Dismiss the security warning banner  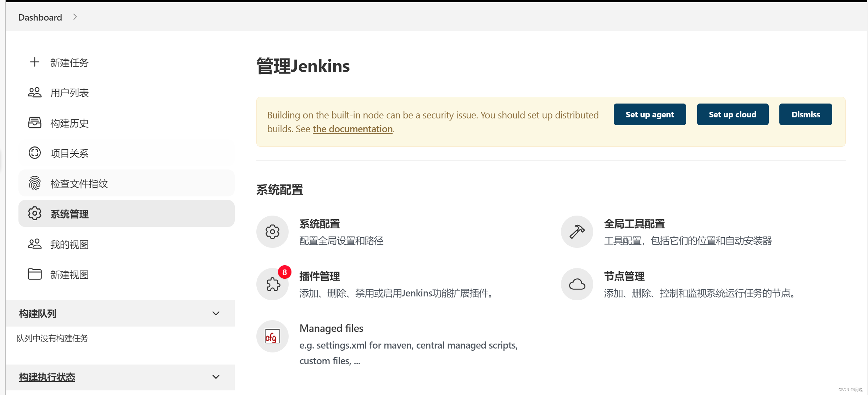[x=806, y=115]
